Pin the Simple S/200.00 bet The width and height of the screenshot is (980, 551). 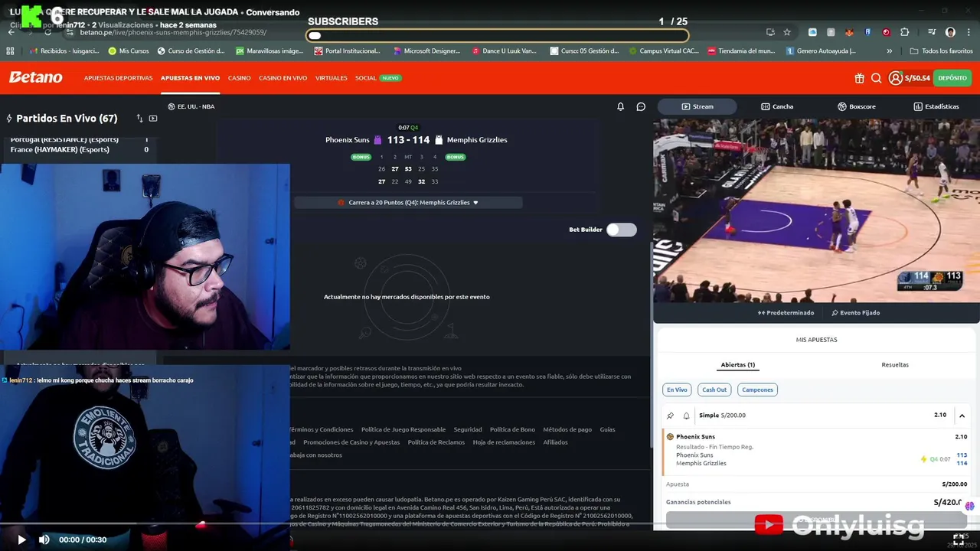[x=671, y=416]
